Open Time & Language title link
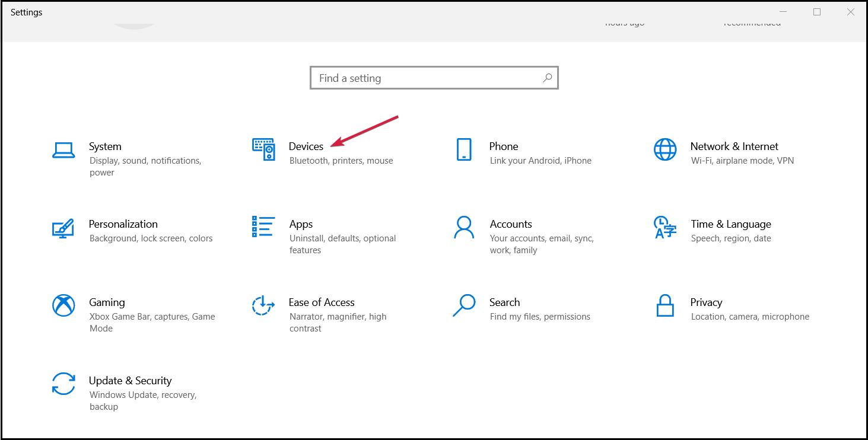This screenshot has width=868, height=440. (731, 224)
